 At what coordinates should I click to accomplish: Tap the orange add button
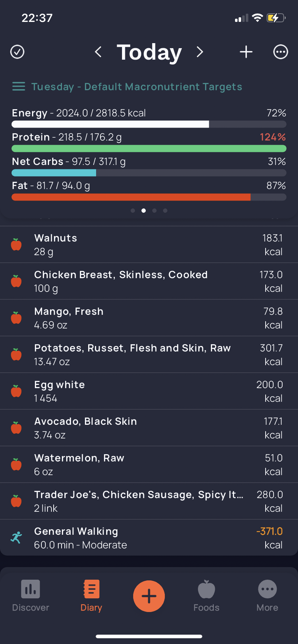coord(149,596)
